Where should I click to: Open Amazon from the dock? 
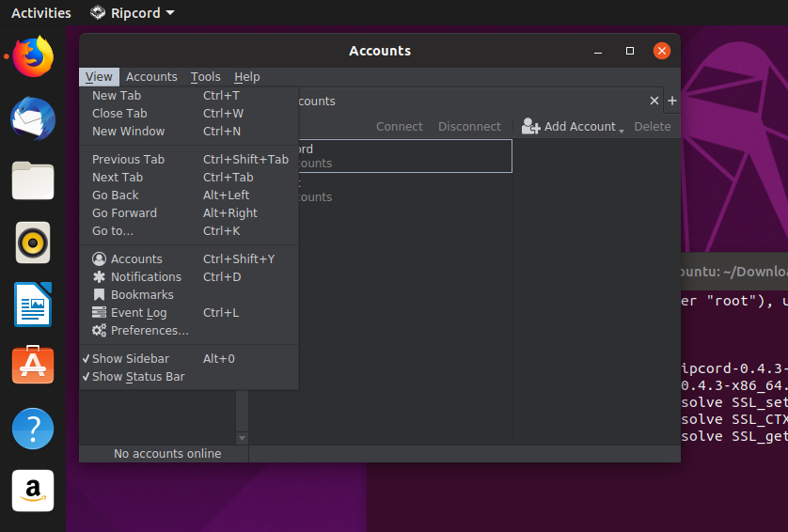point(33,491)
